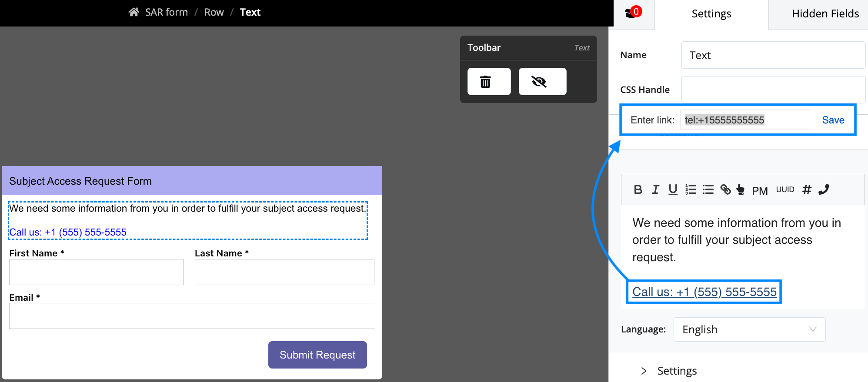Click the CSS Handle input field

[x=773, y=90]
